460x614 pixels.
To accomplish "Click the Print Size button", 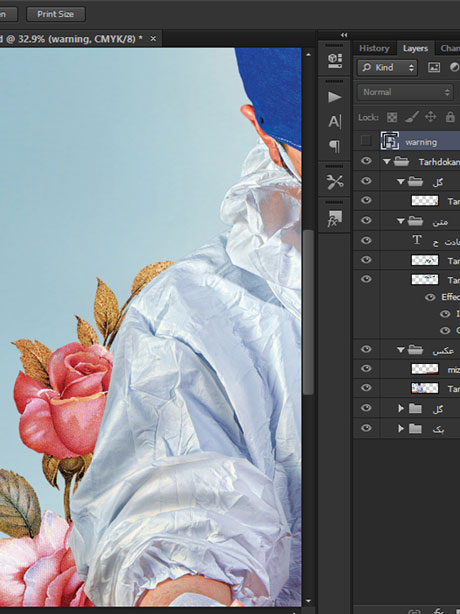I will click(x=56, y=14).
